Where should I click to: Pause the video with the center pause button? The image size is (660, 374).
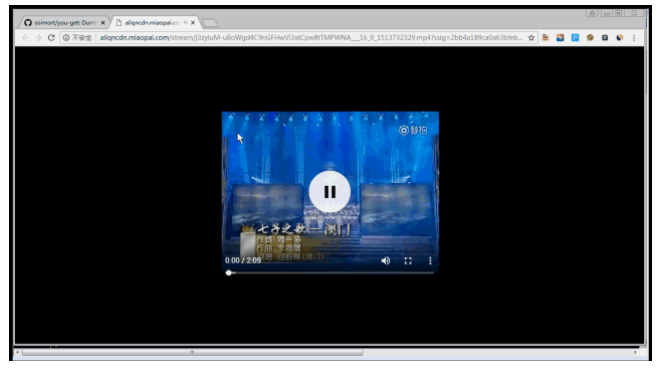pyautogui.click(x=330, y=192)
